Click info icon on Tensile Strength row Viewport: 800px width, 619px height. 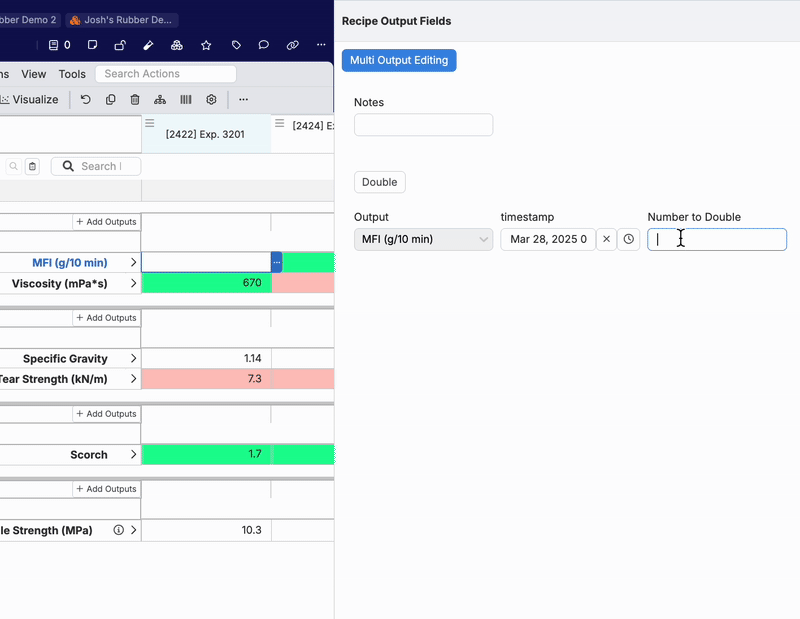(x=118, y=530)
